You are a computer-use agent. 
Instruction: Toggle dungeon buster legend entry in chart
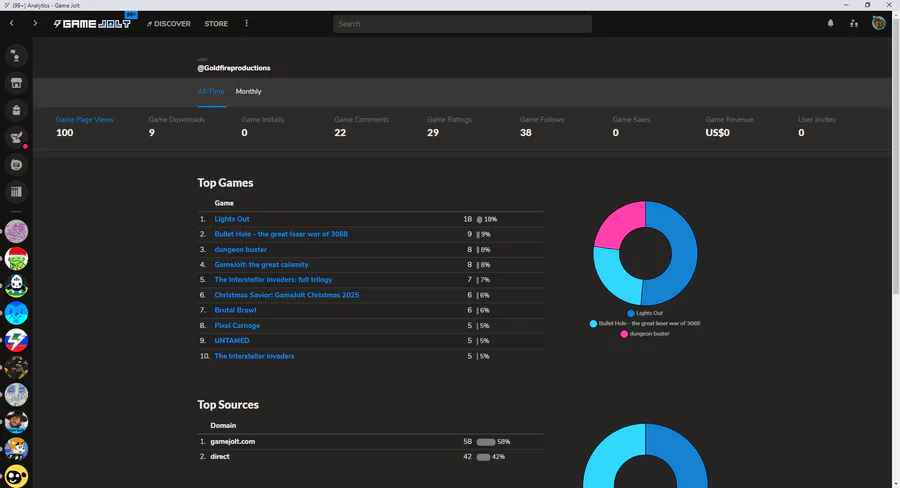click(x=645, y=334)
